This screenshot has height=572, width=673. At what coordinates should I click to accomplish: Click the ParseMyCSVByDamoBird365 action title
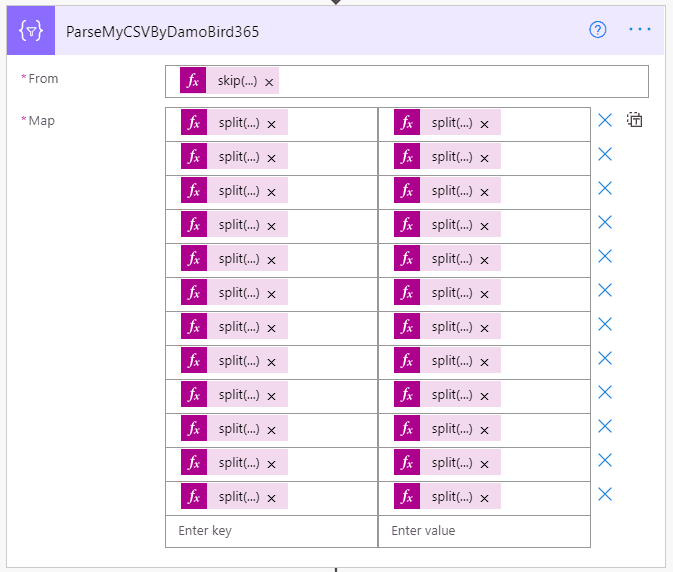[x=163, y=31]
